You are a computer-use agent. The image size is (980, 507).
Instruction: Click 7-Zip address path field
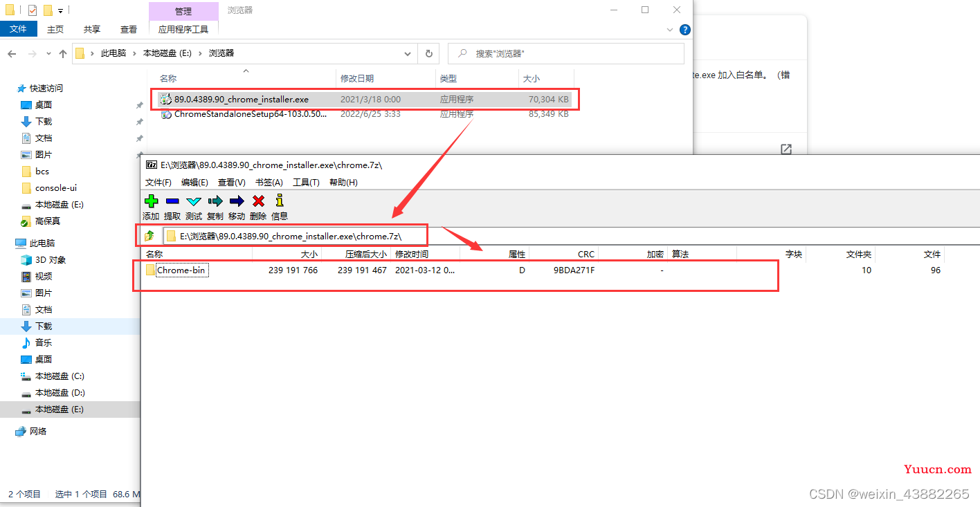point(571,236)
